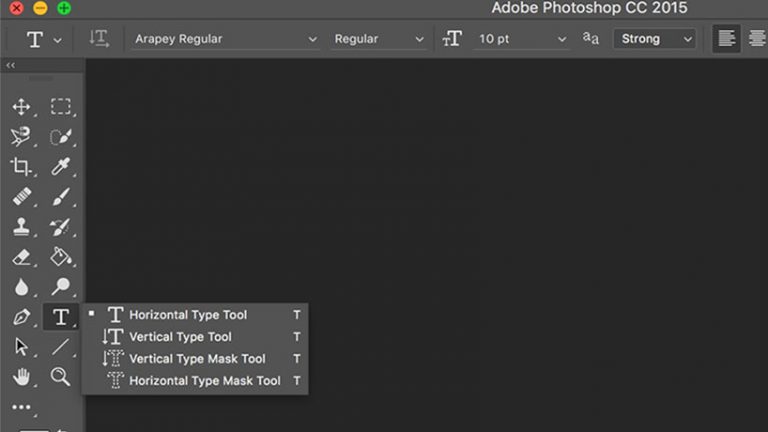
Task: Open the Type tool preset picker arrow
Action: [x=58, y=40]
